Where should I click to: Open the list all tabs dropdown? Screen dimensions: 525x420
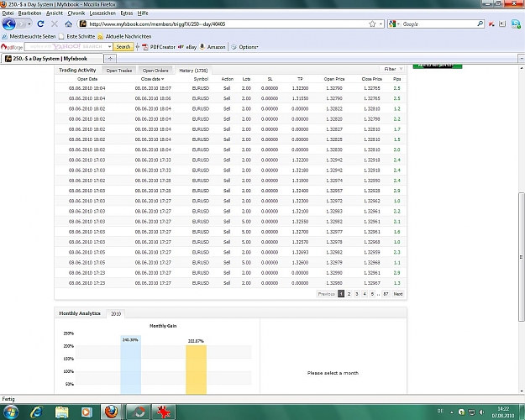[522, 59]
